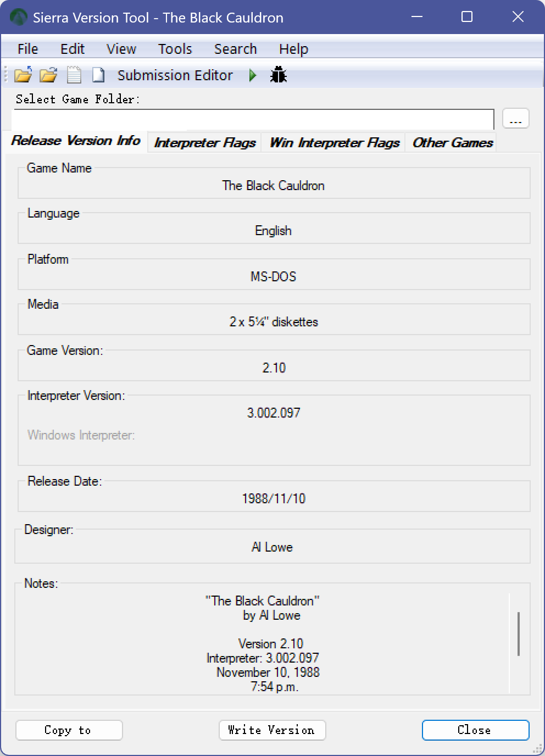Viewport: 545px width, 756px height.
Task: Click the game name The Black Cauldron
Action: (274, 186)
